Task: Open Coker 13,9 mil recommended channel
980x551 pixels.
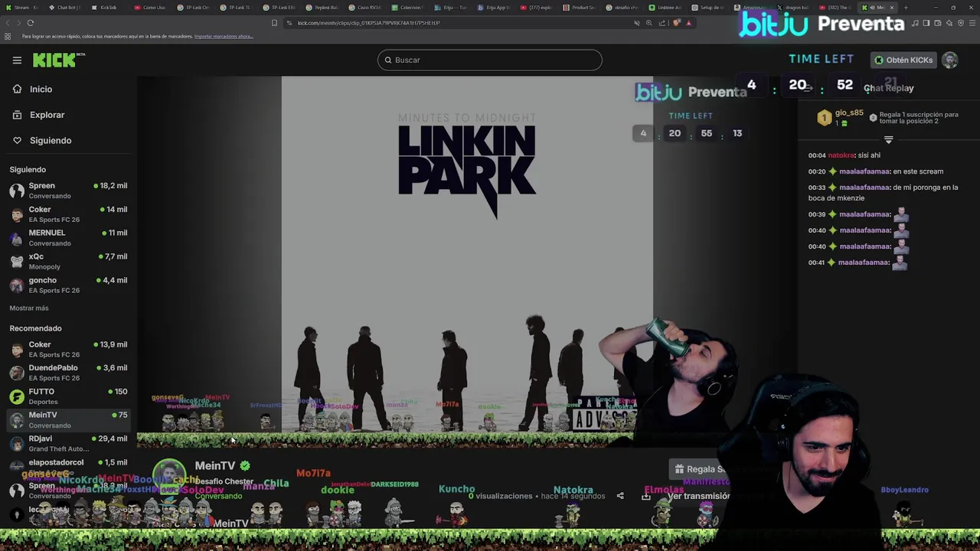Action: click(x=69, y=350)
